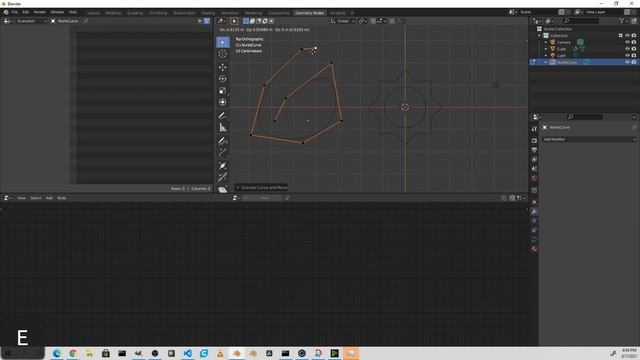The width and height of the screenshot is (640, 360).
Task: Open the taskbar clock and date
Action: (x=629, y=353)
